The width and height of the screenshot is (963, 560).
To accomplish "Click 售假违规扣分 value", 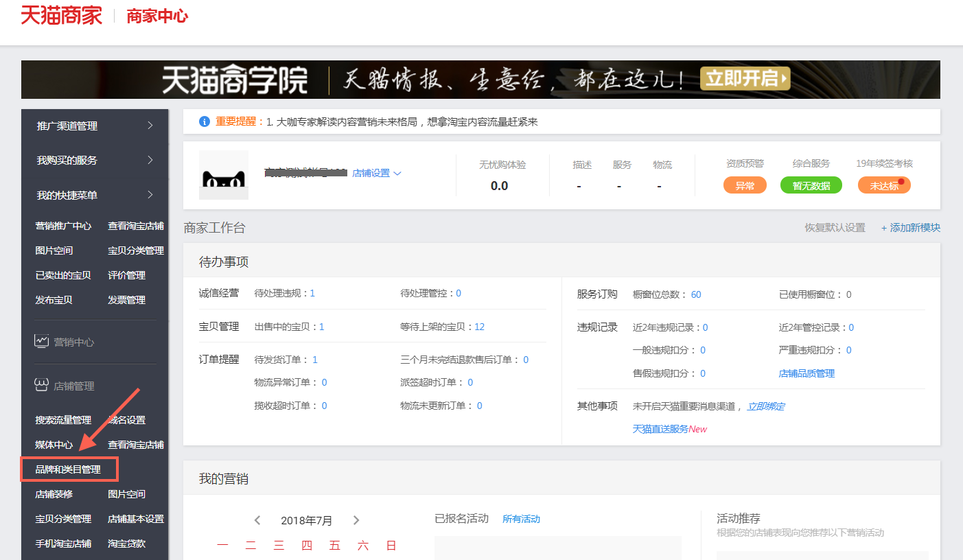I will [702, 373].
